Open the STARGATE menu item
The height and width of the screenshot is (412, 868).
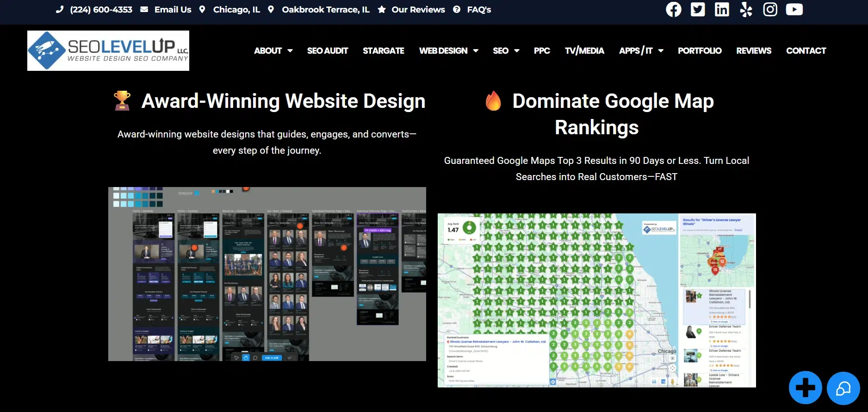384,50
